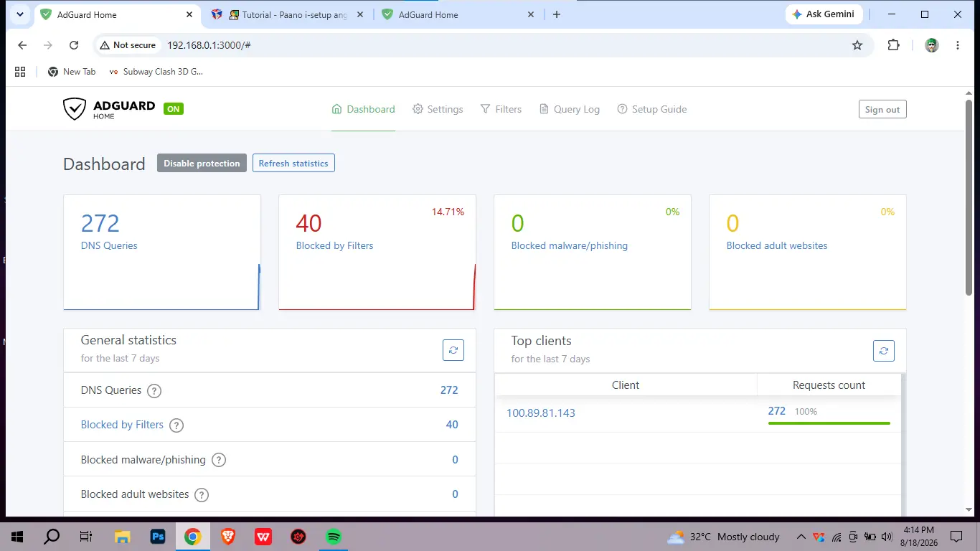Click the AdGuard Home shield logo
Screen dimensions: 980x551
75,109
